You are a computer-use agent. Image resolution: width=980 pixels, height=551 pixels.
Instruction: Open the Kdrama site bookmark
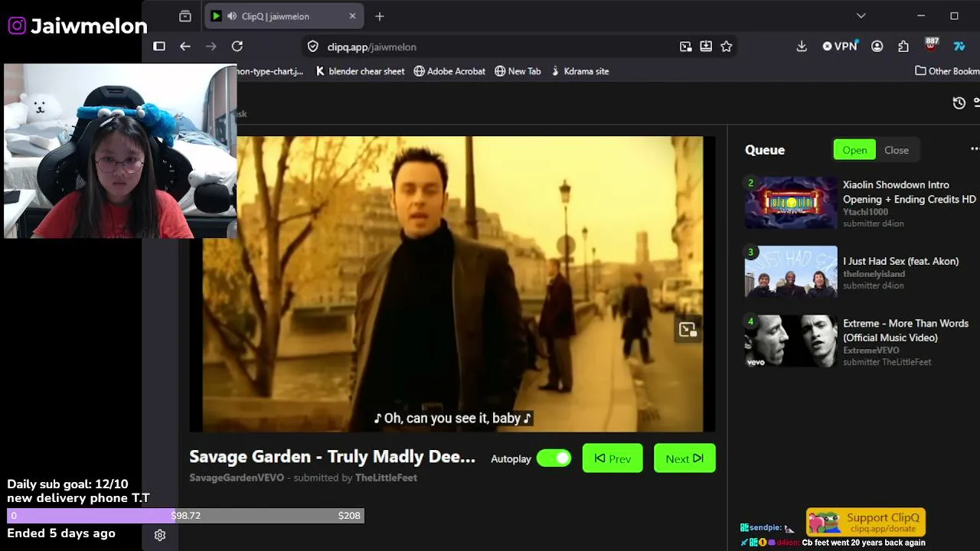click(x=580, y=71)
